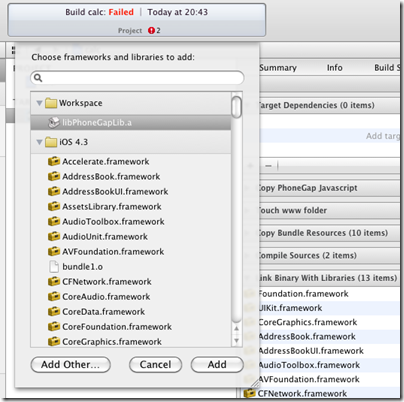
Task: Select libPhoneGapLib.a in the list
Action: pos(131,123)
